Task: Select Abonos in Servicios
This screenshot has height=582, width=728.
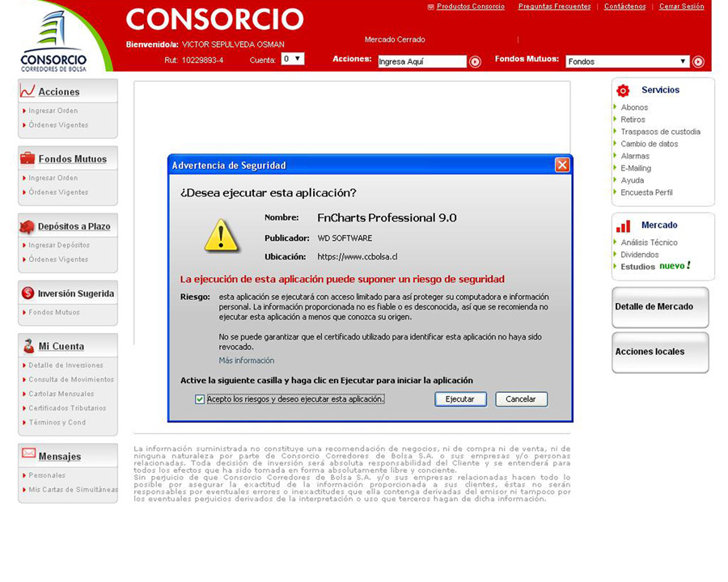Action: (x=634, y=108)
